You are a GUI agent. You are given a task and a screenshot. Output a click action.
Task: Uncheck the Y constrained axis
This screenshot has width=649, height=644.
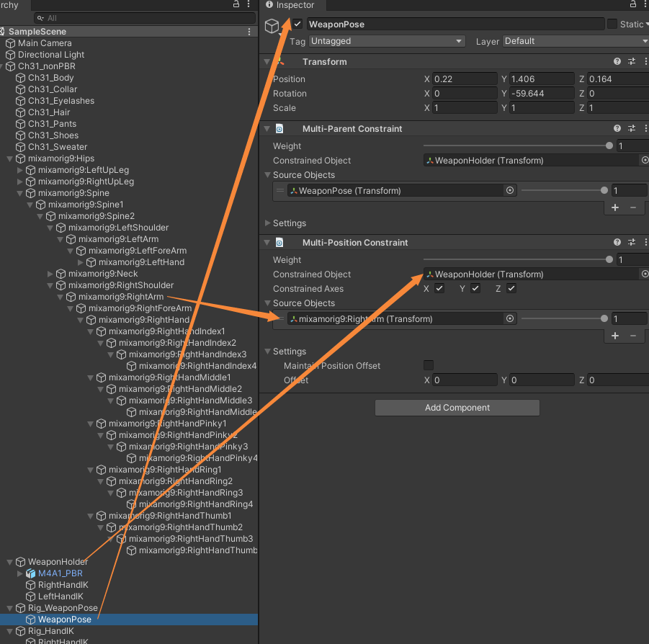point(473,287)
